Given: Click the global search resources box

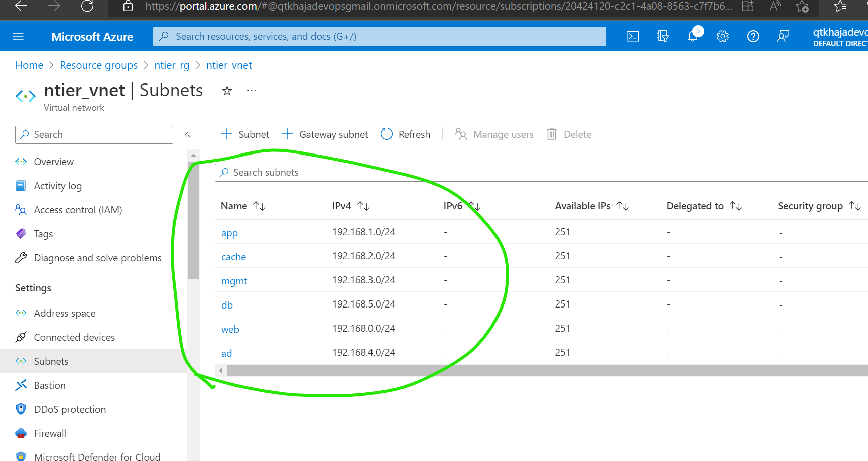Looking at the screenshot, I should point(380,36).
